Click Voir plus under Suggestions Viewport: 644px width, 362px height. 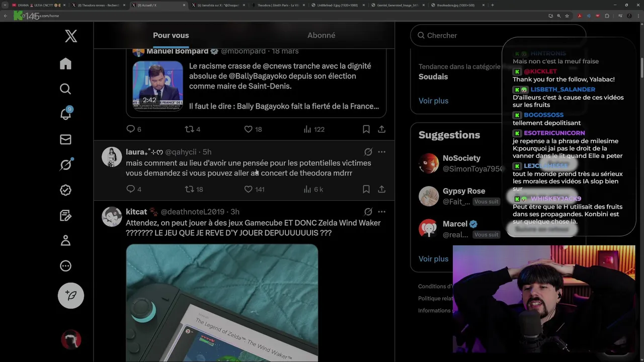coord(433,258)
